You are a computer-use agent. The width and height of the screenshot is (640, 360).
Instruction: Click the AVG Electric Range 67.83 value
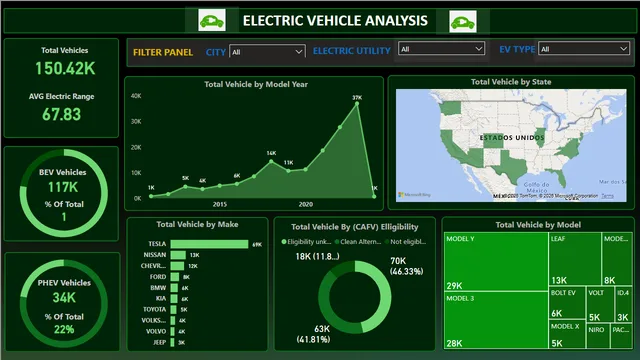(62, 114)
